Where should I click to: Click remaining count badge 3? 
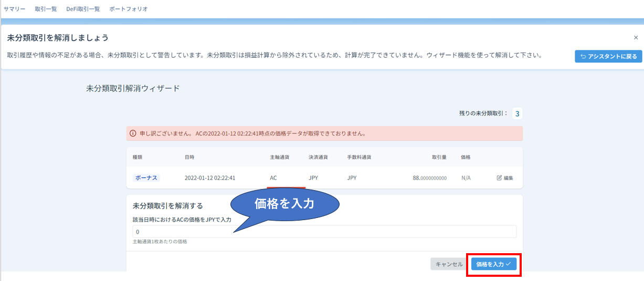click(x=517, y=113)
